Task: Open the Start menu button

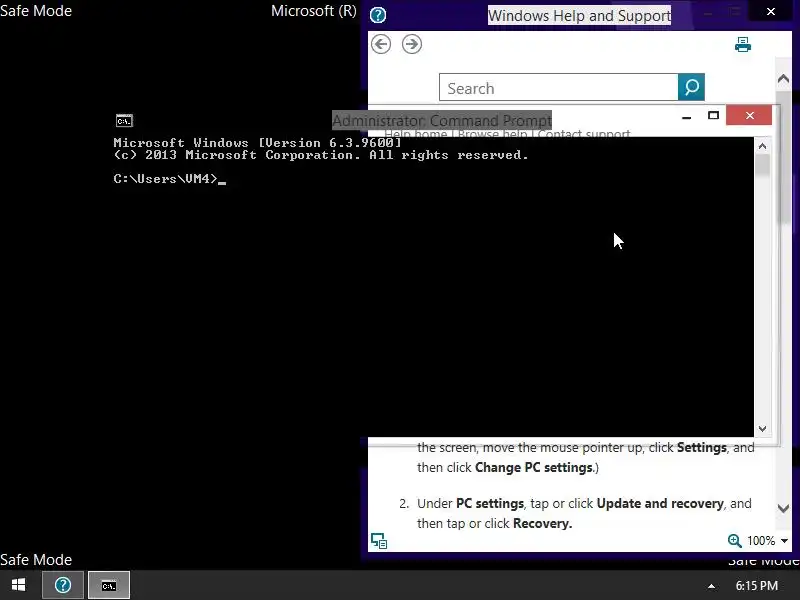Action: [x=18, y=585]
